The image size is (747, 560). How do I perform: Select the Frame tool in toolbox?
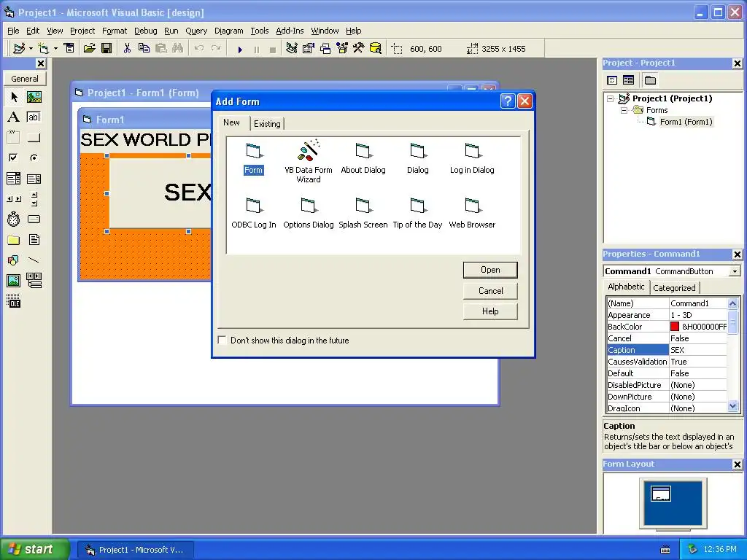point(14,138)
